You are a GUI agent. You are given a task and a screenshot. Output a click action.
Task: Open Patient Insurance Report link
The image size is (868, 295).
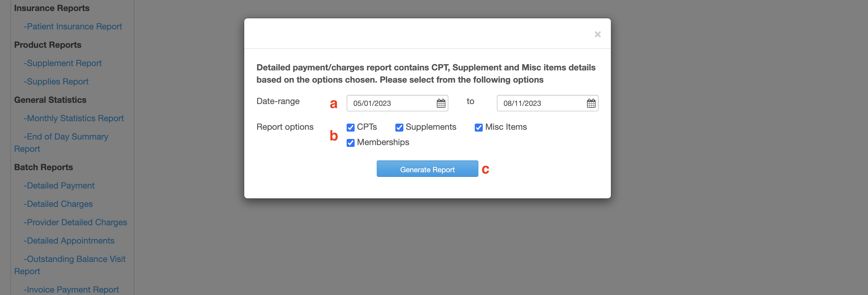pos(73,26)
